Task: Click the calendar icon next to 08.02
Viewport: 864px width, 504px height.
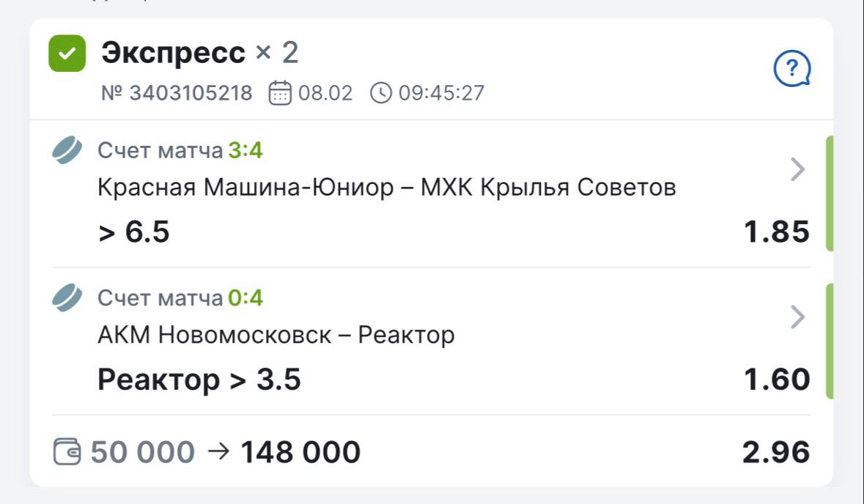Action: pyautogui.click(x=280, y=94)
